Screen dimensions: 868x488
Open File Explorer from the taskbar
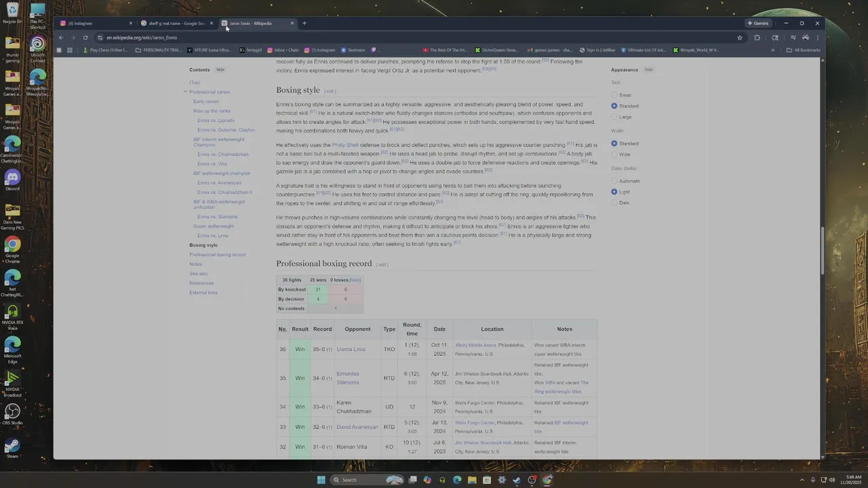point(472,480)
